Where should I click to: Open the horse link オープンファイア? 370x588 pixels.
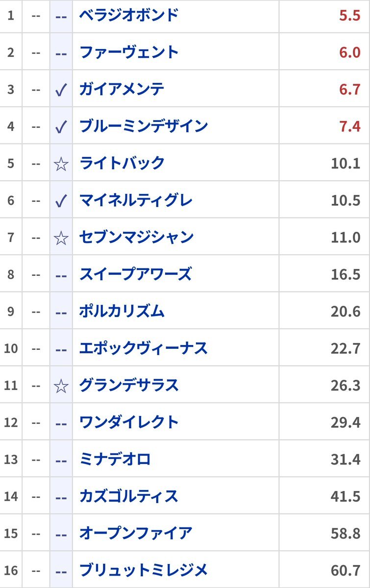(x=136, y=533)
